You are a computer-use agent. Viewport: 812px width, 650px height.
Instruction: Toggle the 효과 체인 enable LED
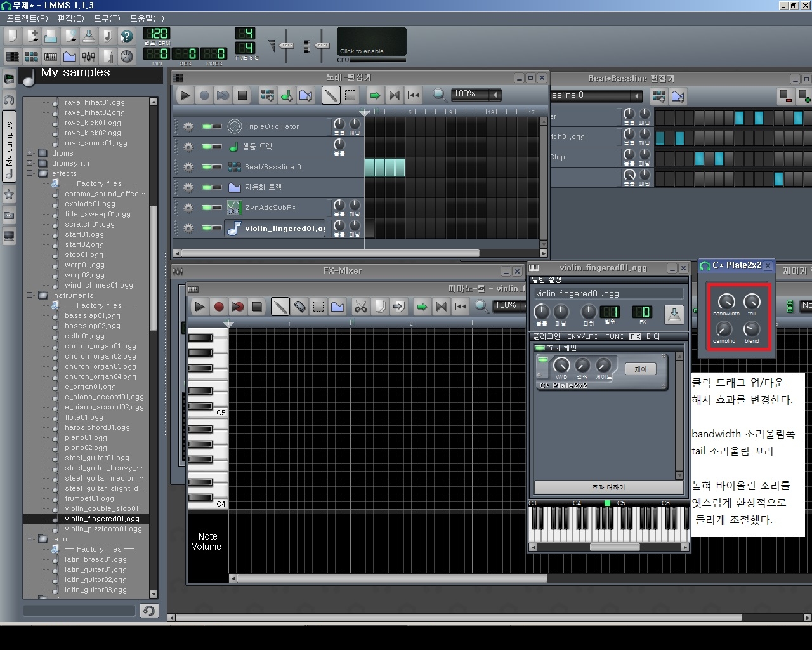click(540, 348)
